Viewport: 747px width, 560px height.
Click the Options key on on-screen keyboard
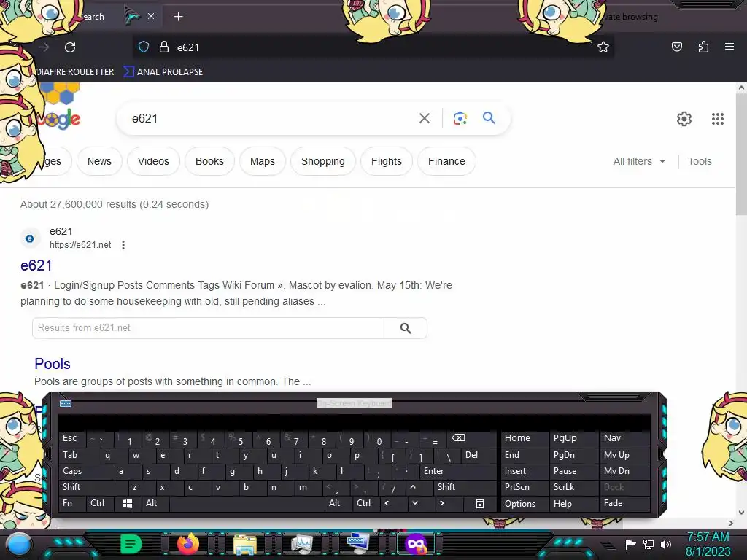coord(525,503)
